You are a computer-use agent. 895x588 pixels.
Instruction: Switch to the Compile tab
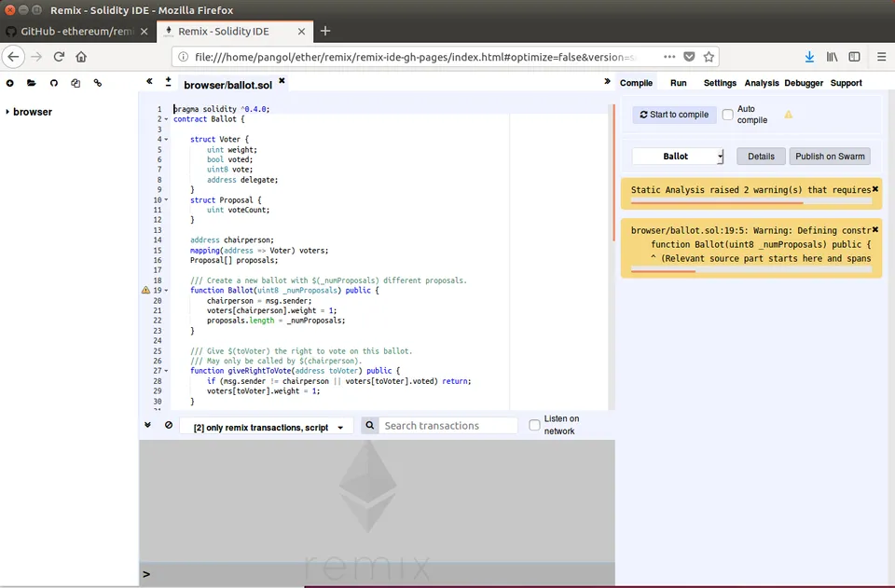(636, 83)
